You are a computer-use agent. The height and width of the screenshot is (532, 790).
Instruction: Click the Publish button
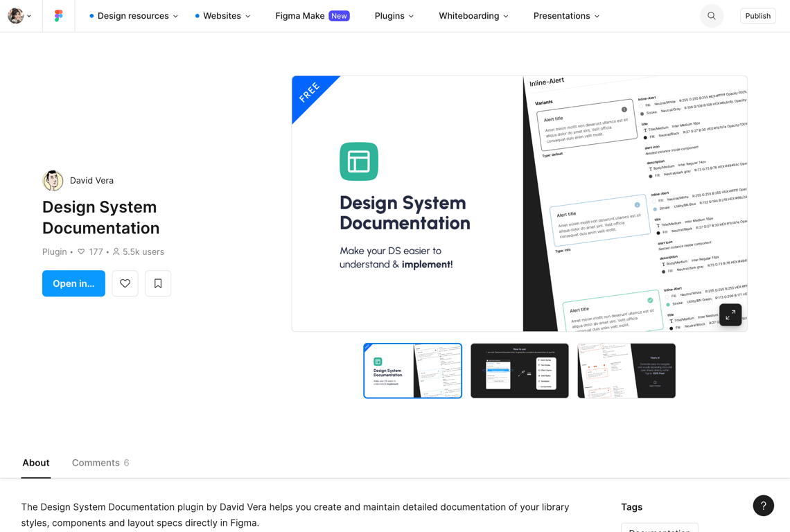click(x=757, y=15)
